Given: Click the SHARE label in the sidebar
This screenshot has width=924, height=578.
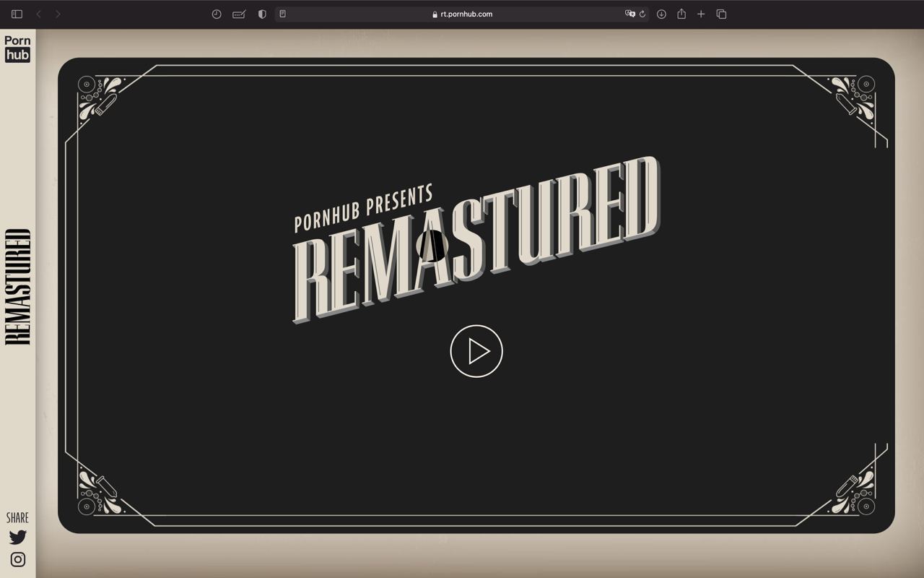Looking at the screenshot, I should click(18, 518).
